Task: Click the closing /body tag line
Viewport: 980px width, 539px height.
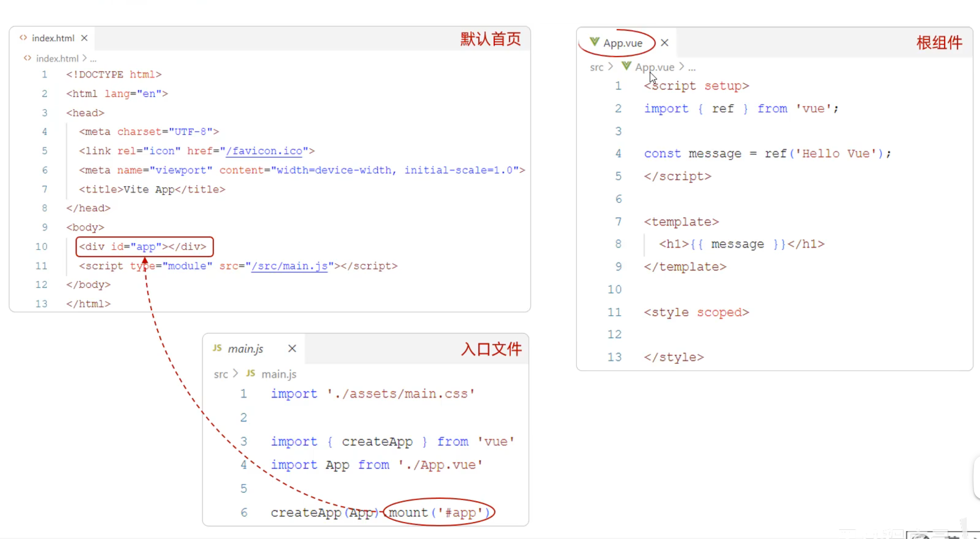Action: [x=88, y=285]
